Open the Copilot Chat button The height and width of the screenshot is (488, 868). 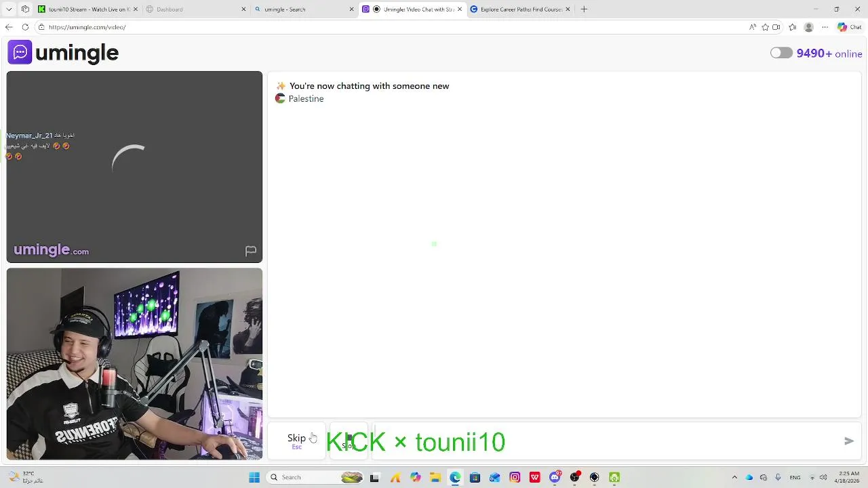[849, 27]
